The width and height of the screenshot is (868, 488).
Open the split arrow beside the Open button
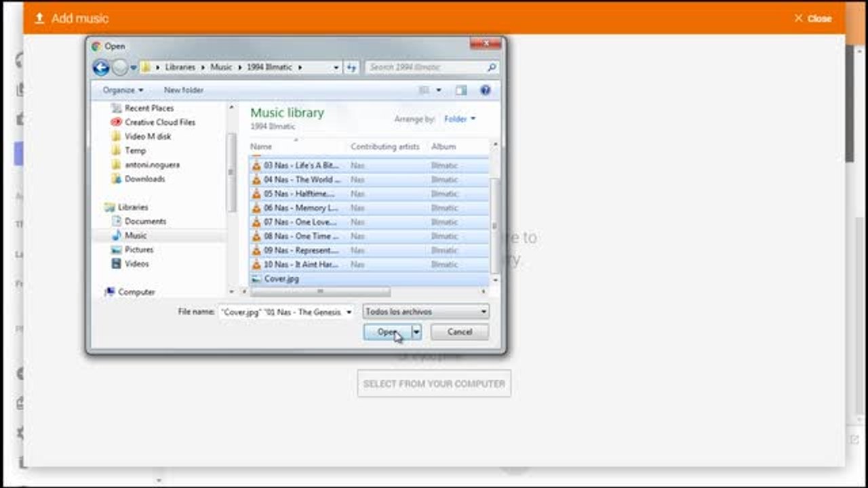tap(417, 332)
